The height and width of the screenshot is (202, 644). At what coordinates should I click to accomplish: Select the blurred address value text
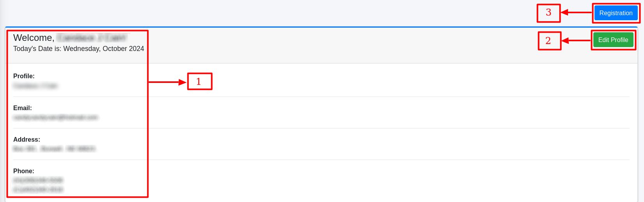pyautogui.click(x=54, y=149)
